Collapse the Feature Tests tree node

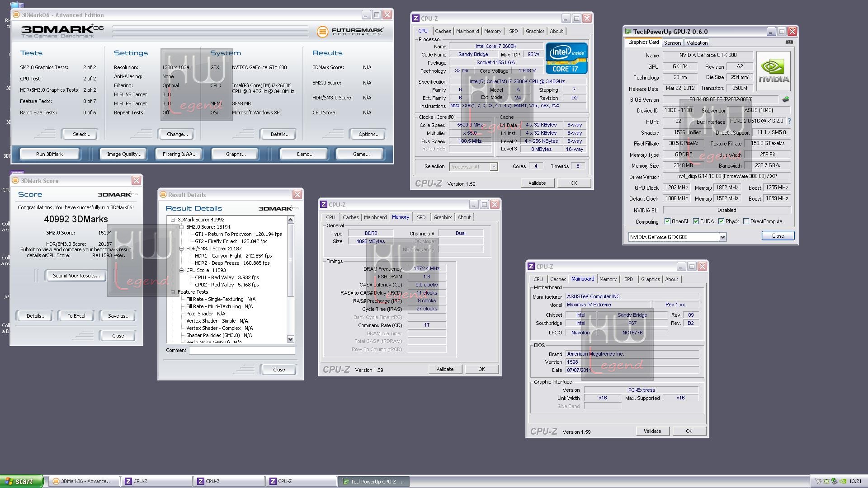(173, 292)
